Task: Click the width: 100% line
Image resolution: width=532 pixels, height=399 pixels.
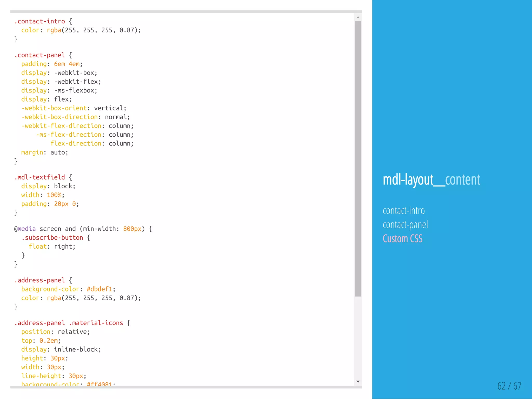Action: coord(43,195)
